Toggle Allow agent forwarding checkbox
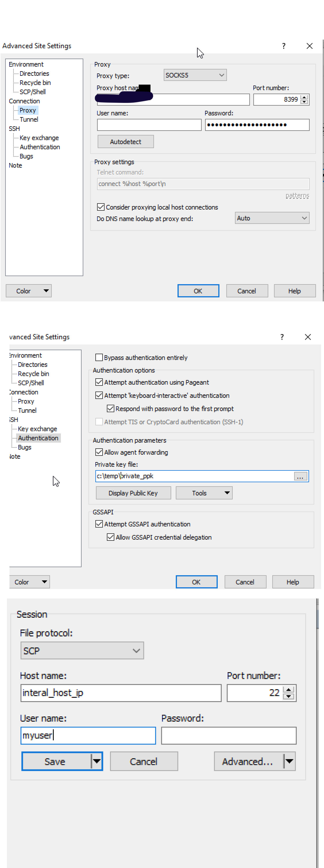 [x=99, y=452]
